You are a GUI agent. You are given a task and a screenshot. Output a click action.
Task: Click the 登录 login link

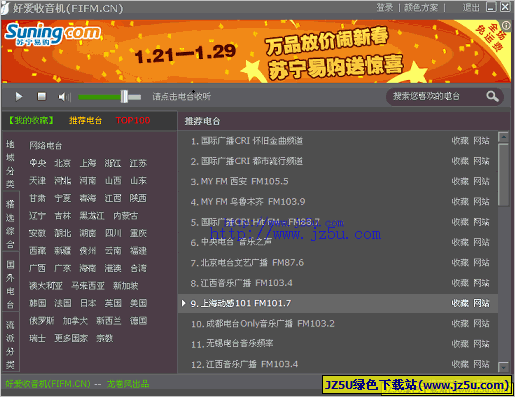385,8
